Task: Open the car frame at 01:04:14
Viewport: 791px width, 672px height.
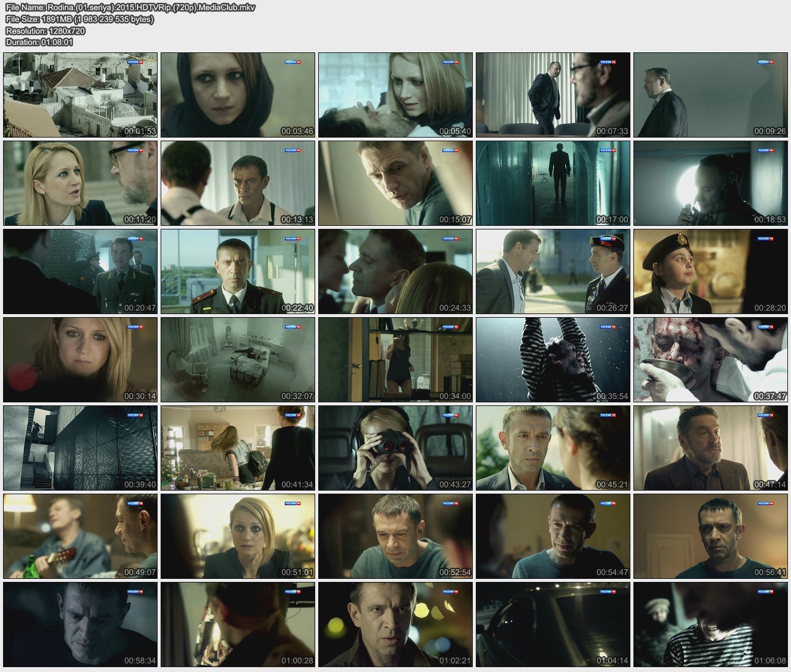Action: tap(552, 625)
